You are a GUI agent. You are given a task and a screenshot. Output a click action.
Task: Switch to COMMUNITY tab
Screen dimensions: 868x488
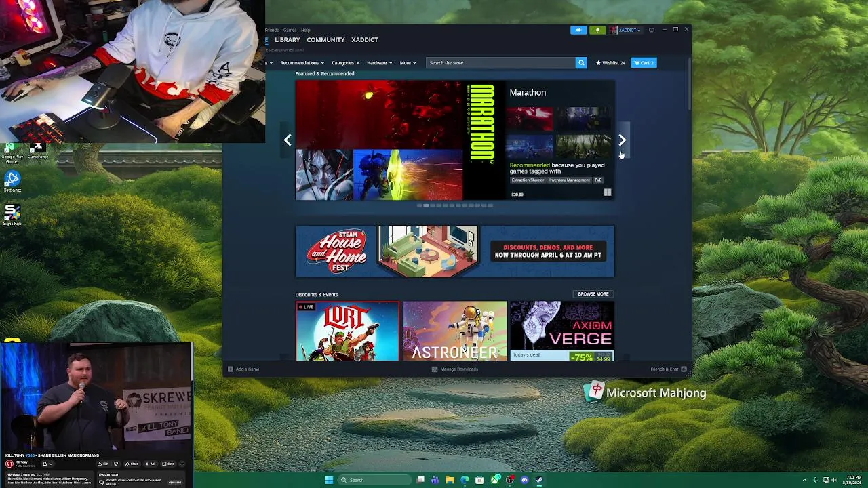325,40
